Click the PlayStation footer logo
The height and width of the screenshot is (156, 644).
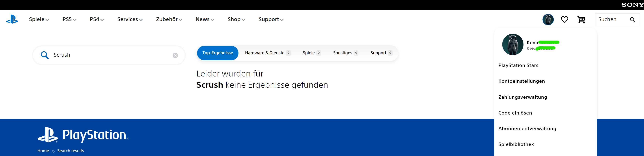83,135
